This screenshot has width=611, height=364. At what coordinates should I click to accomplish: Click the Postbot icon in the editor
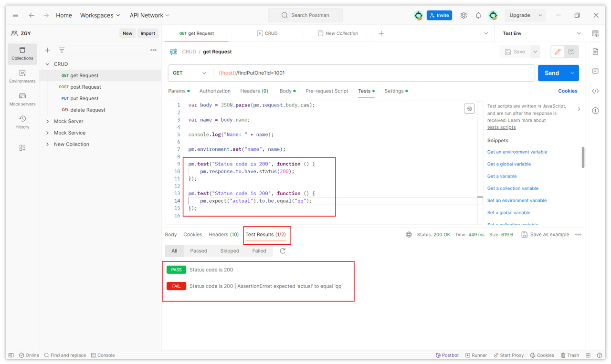tap(469, 109)
